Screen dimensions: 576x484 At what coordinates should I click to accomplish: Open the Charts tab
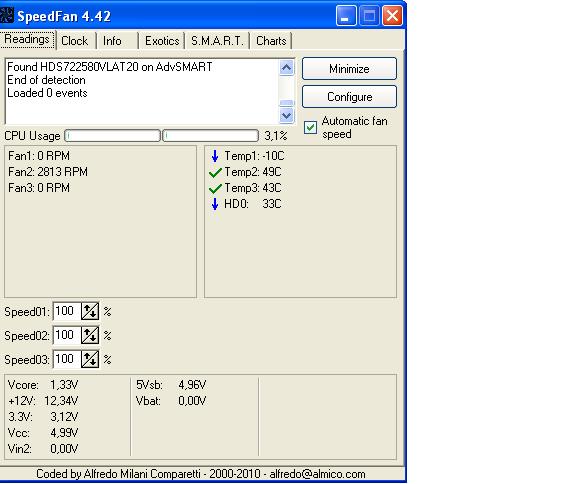(271, 41)
